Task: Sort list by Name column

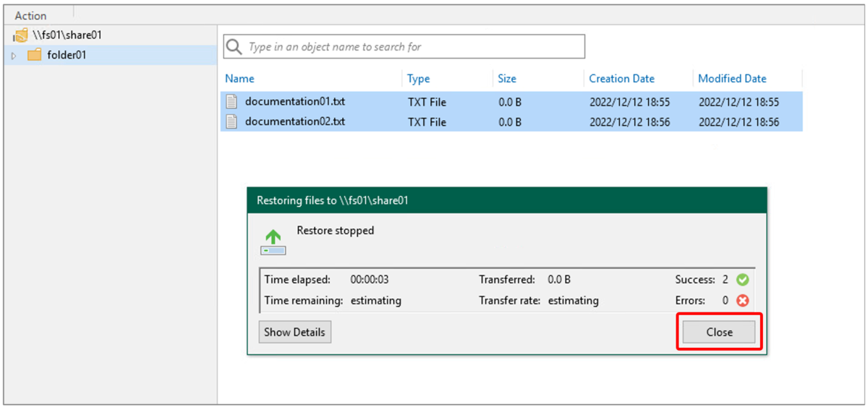Action: click(239, 79)
